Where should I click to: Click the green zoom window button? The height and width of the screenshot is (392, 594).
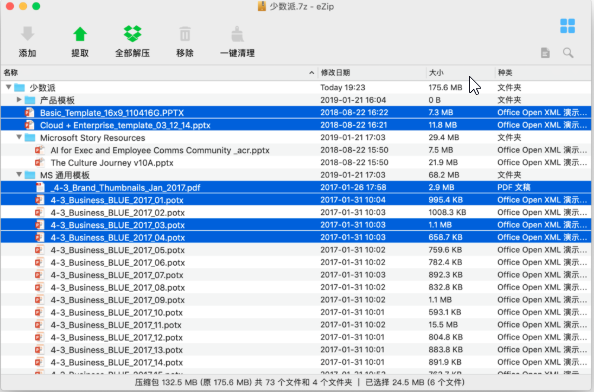click(36, 6)
